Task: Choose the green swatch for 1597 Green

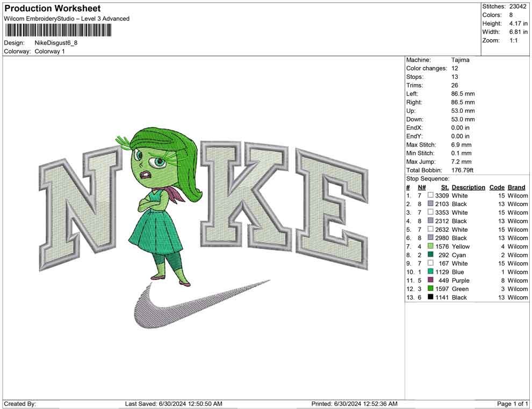Action: click(x=430, y=288)
